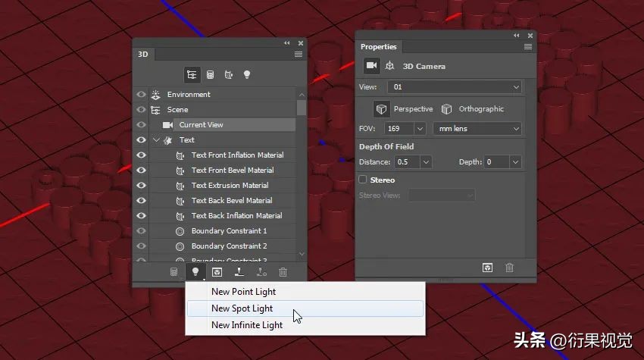
Task: Choose New Point Light from menu
Action: [x=305, y=292]
